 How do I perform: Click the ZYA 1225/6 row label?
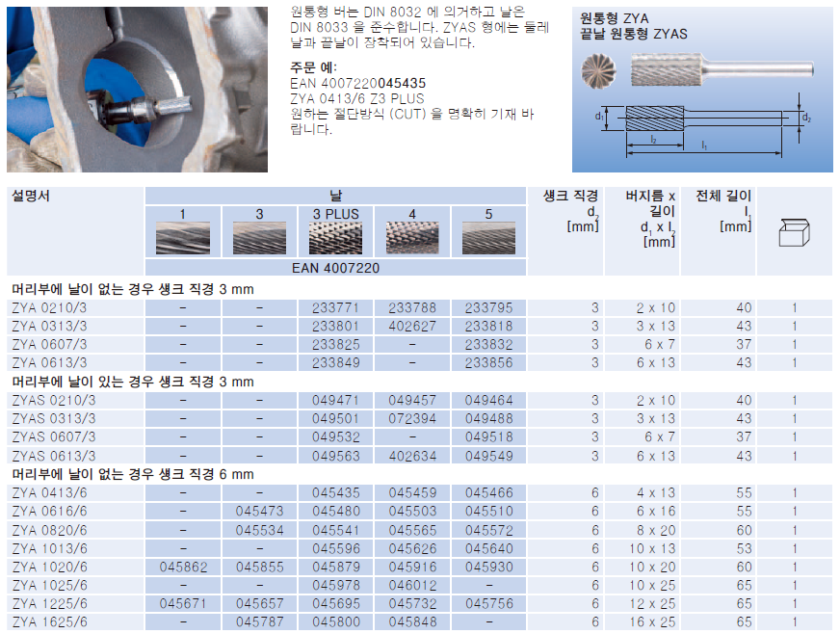(49, 604)
